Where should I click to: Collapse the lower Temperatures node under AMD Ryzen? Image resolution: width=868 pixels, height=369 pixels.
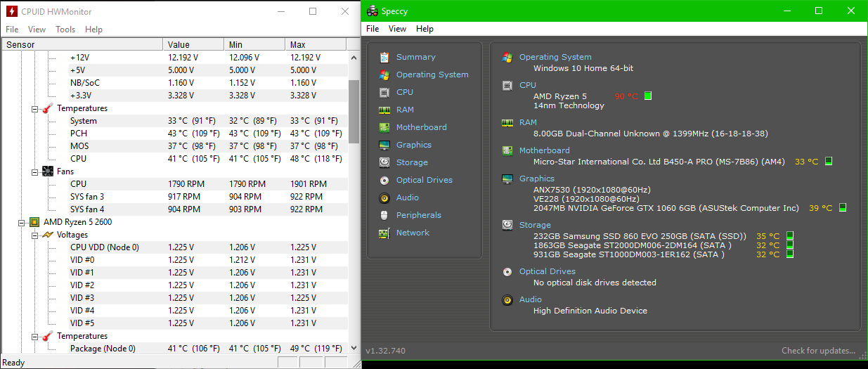click(34, 337)
